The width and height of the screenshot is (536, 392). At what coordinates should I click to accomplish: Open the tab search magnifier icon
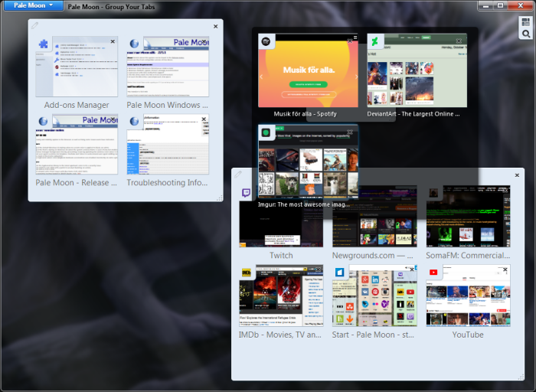526,34
